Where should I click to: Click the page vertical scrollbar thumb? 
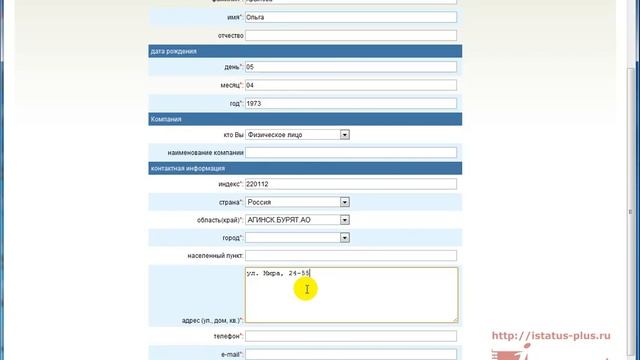(x=631, y=211)
